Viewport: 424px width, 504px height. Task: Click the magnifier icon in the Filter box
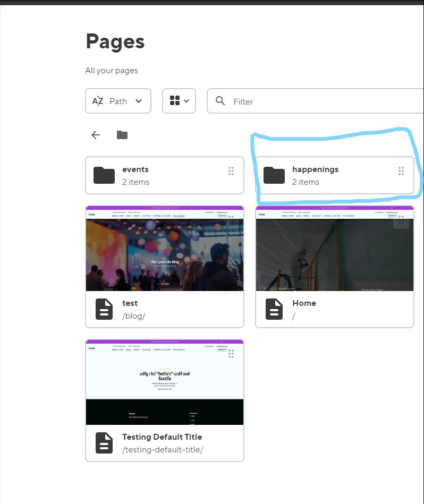coord(221,101)
